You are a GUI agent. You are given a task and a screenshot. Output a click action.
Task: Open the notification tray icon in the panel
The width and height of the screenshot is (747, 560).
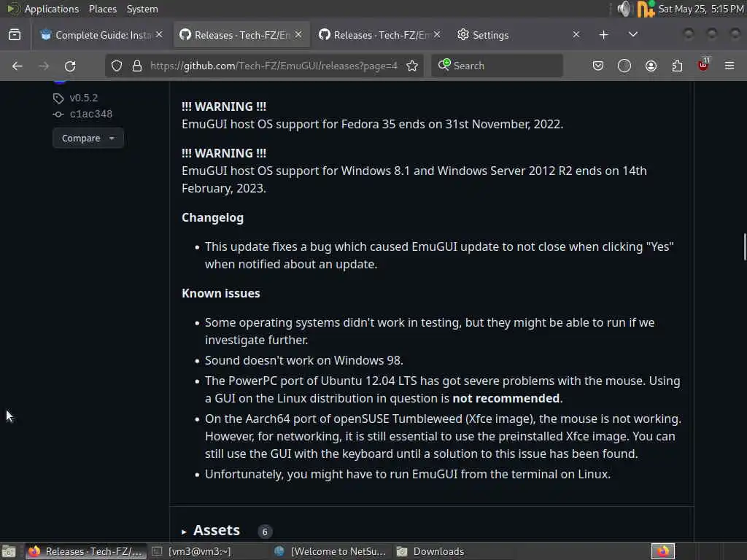(645, 9)
